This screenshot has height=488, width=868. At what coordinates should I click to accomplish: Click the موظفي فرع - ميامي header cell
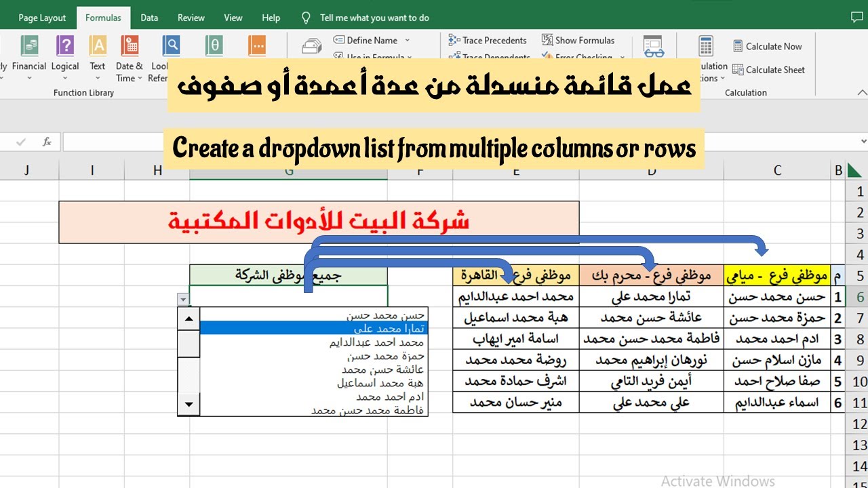(777, 275)
